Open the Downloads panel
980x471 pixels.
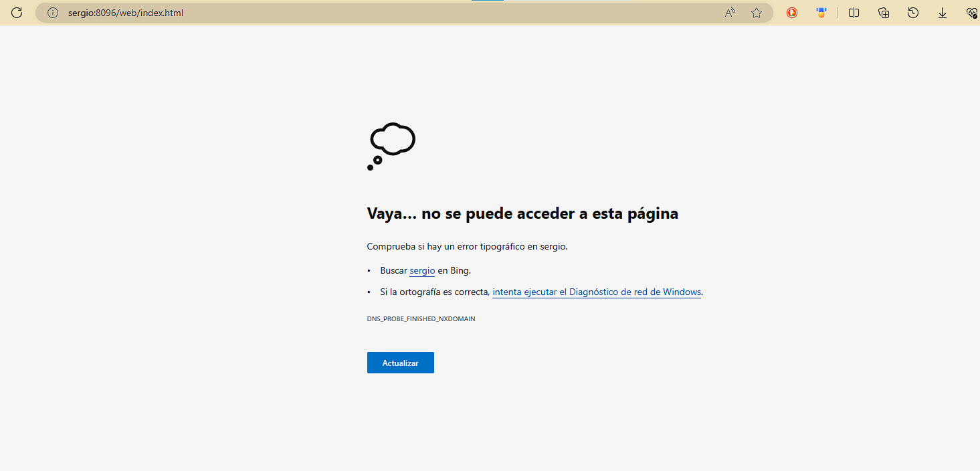(943, 13)
